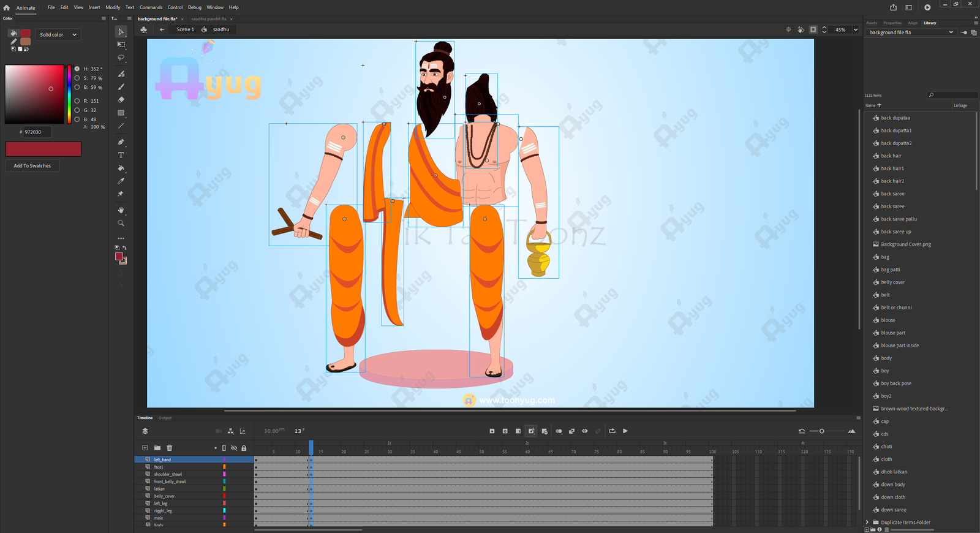The height and width of the screenshot is (533, 980).
Task: Choose the Eyedropper tool
Action: [121, 181]
